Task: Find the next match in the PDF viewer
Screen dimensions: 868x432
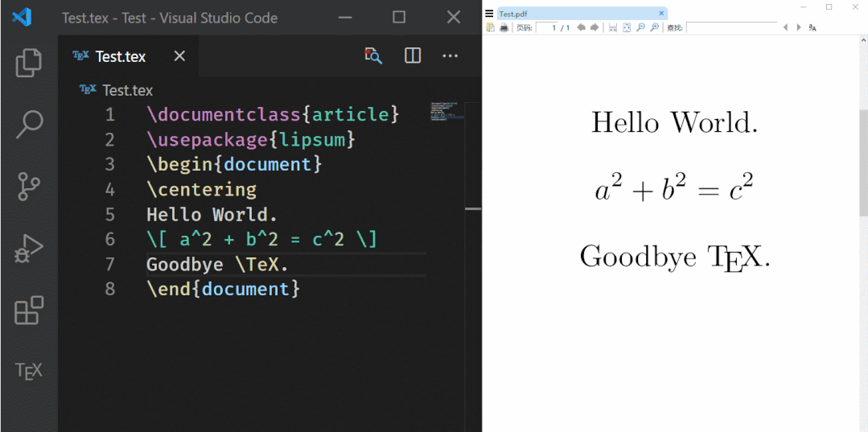Action: [799, 27]
